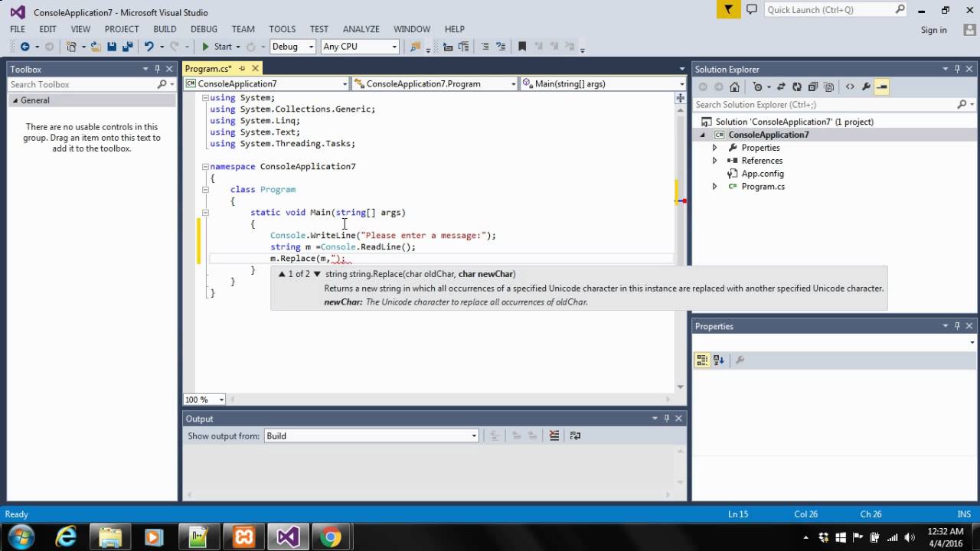Click Comment Out Selected Lines icon

pos(485,47)
